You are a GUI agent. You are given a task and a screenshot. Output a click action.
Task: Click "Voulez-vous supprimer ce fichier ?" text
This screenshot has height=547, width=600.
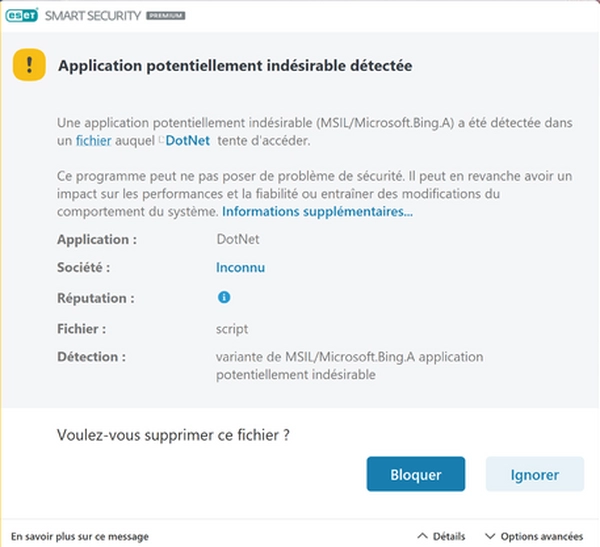(180, 435)
